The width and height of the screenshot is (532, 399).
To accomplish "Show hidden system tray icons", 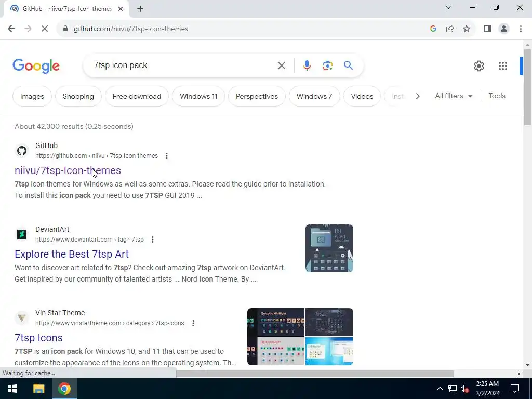I will click(440, 389).
